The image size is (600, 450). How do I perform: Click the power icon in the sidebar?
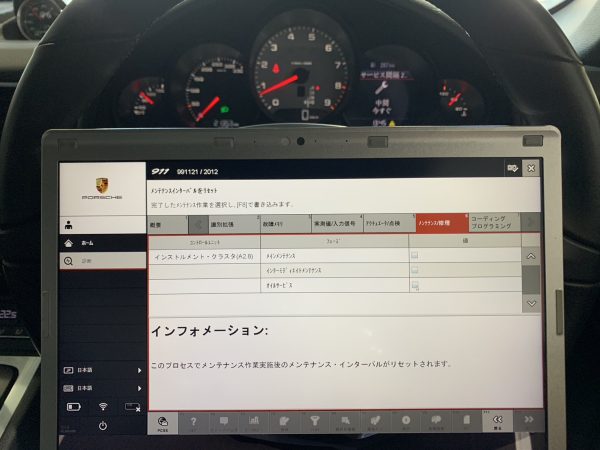(103, 426)
